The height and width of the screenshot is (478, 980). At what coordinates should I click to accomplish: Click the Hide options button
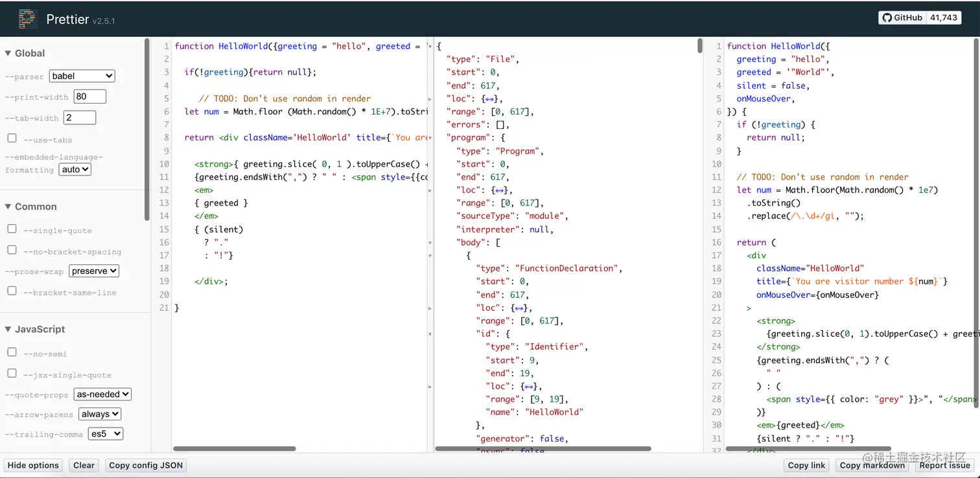click(33, 465)
